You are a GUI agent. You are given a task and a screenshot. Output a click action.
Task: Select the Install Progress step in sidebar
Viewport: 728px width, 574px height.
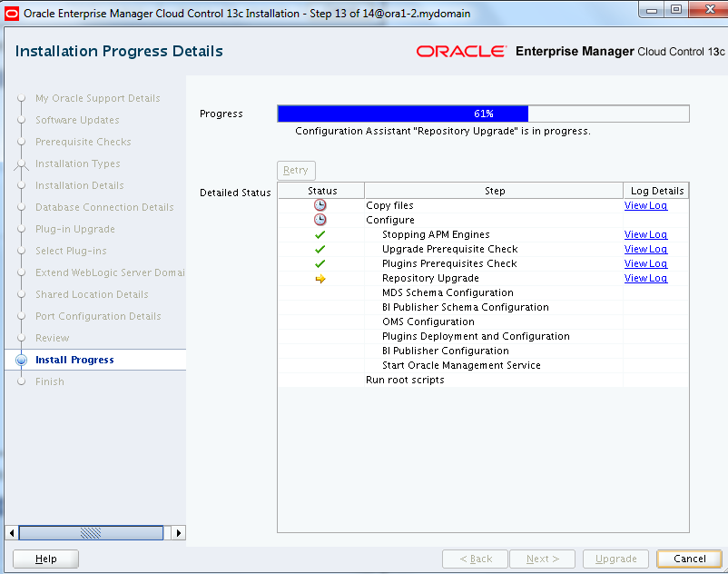(74, 360)
